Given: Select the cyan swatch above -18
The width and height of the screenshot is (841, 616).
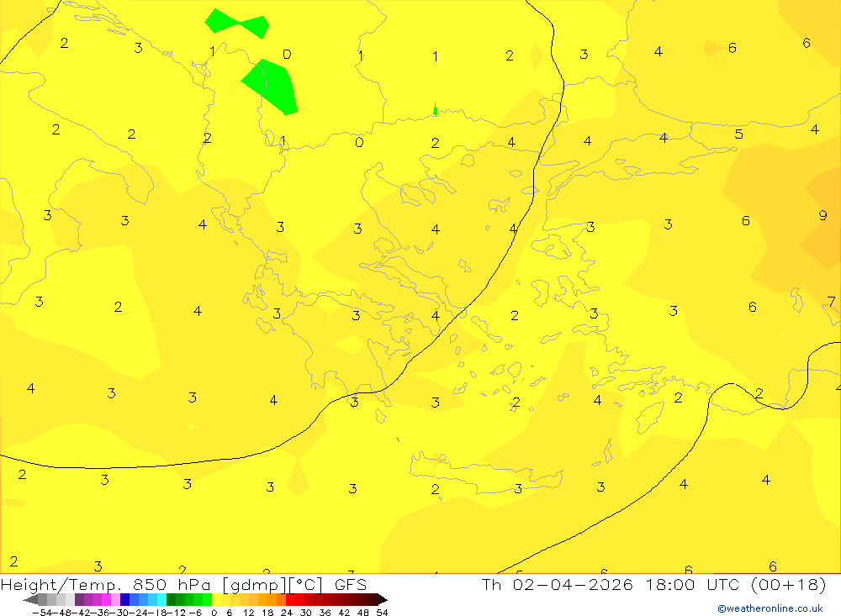Looking at the screenshot, I should 162,599.
